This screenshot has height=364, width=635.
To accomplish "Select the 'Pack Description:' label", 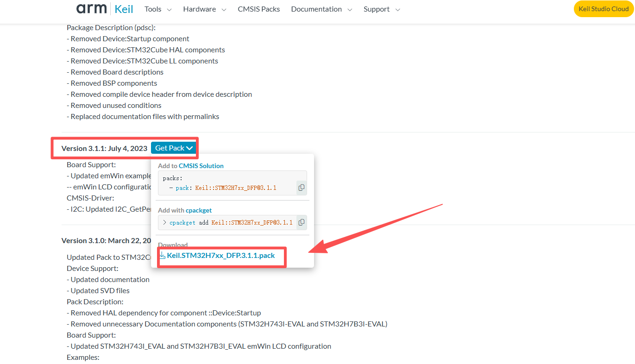I will click(95, 302).
